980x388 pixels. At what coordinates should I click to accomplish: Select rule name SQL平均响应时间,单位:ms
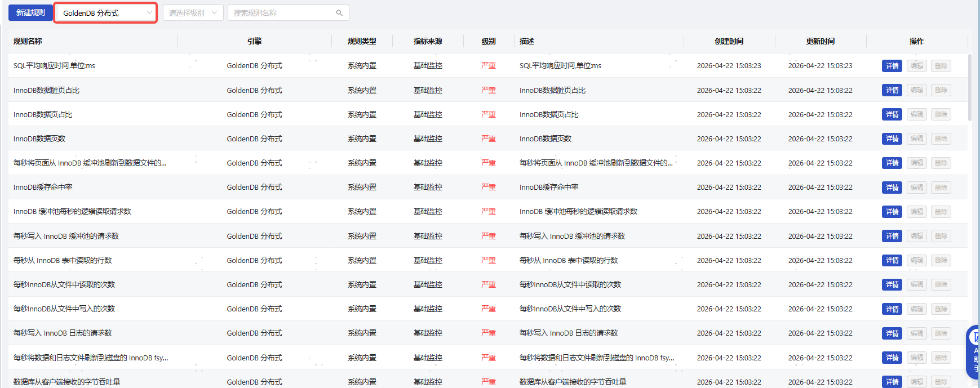point(54,66)
